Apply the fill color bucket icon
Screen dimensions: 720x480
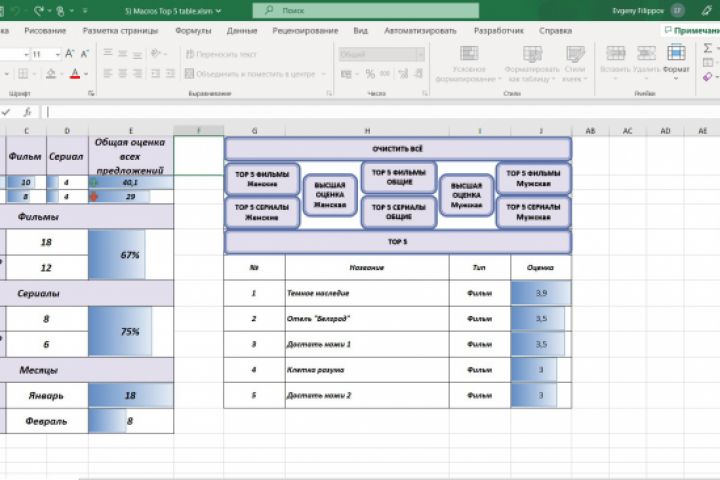pyautogui.click(x=51, y=73)
